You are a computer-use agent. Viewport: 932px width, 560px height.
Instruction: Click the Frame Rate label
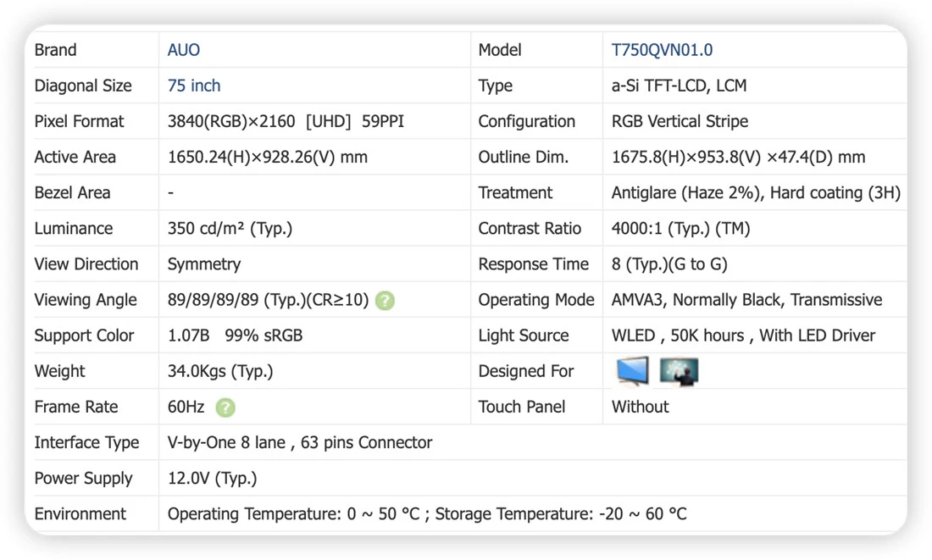[76, 407]
